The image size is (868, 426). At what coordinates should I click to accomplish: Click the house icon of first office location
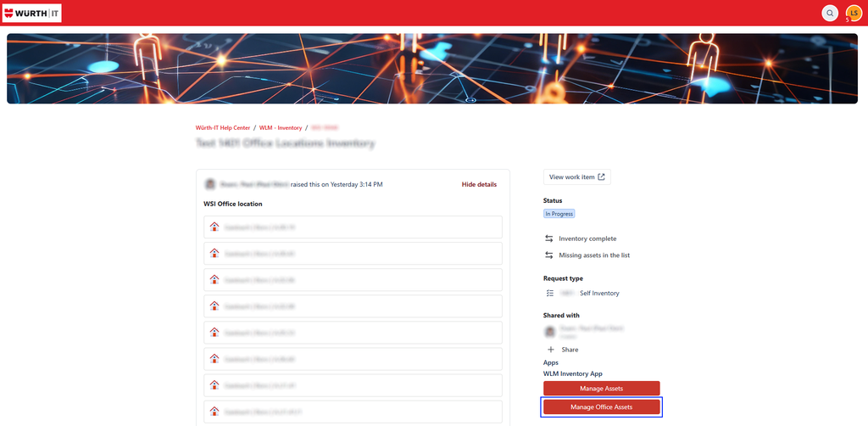tap(214, 227)
